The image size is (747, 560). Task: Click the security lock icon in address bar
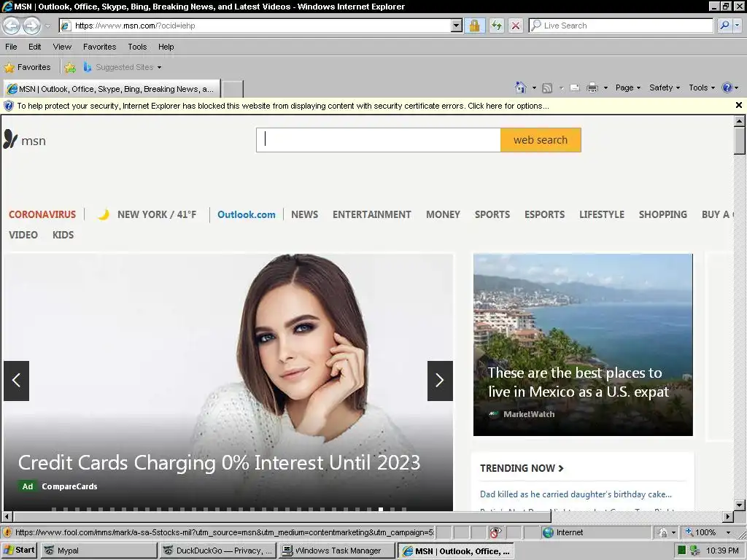[x=474, y=26]
